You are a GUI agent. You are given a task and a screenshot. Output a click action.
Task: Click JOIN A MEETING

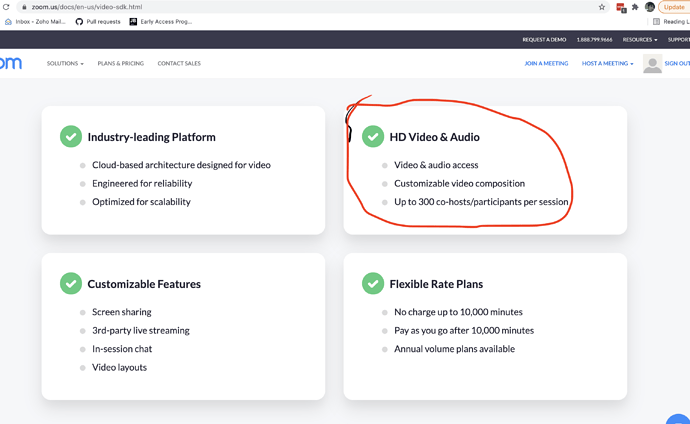(x=546, y=63)
